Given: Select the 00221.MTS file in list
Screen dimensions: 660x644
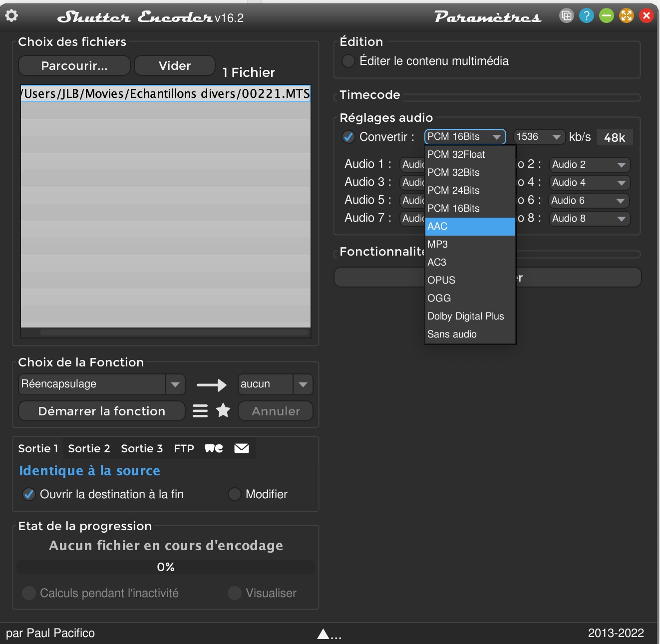Looking at the screenshot, I should [x=165, y=94].
